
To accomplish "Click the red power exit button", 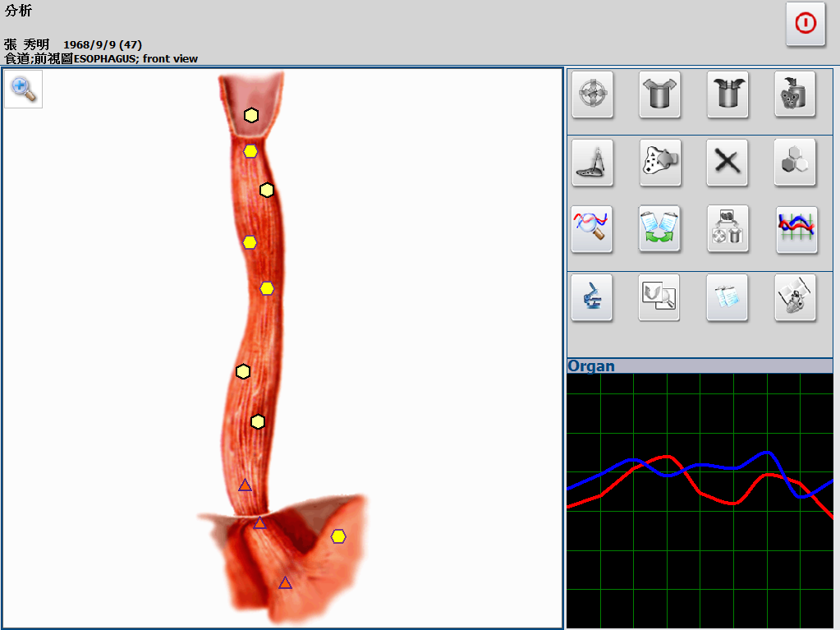I will tap(805, 24).
